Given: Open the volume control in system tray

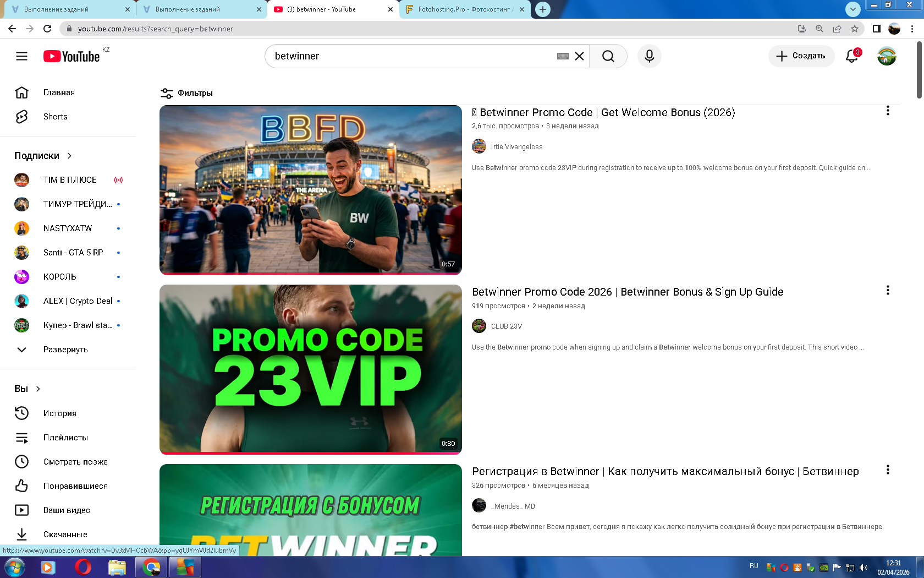Looking at the screenshot, I should point(864,567).
